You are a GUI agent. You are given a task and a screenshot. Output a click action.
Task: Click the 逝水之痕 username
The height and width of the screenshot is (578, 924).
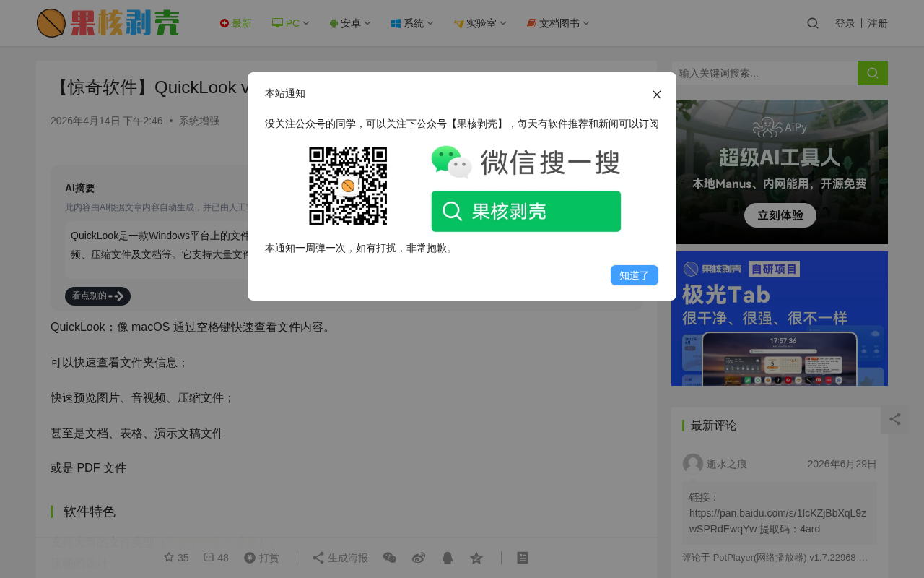pyautogui.click(x=727, y=464)
